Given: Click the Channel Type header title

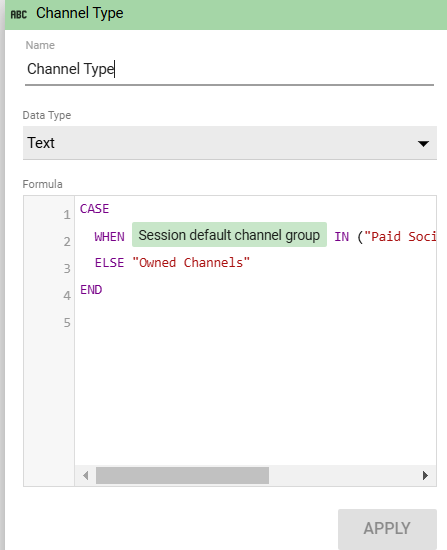Looking at the screenshot, I should point(80,13).
